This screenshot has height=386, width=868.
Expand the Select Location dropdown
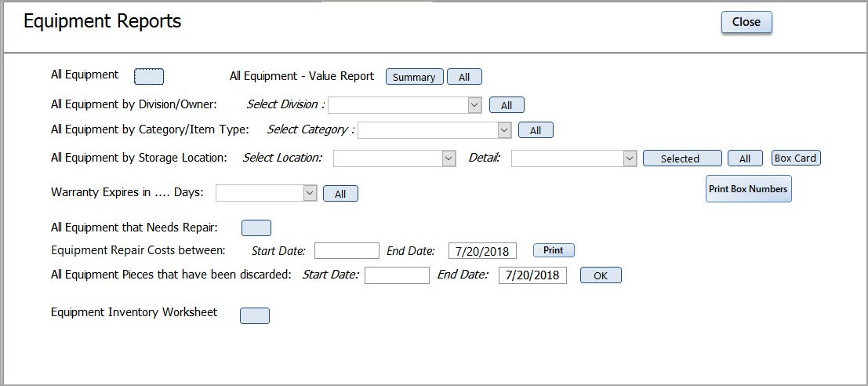coord(449,158)
